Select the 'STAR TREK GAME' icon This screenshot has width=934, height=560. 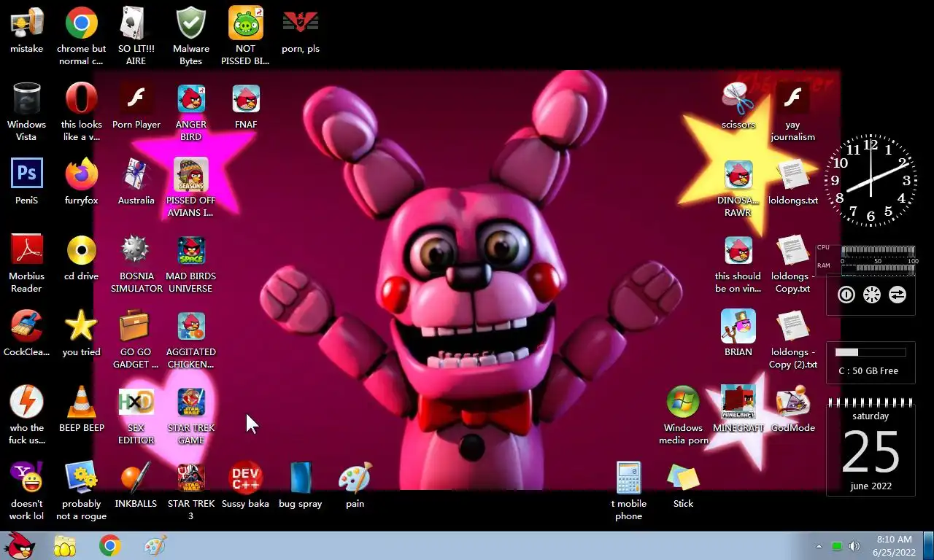coord(191,402)
